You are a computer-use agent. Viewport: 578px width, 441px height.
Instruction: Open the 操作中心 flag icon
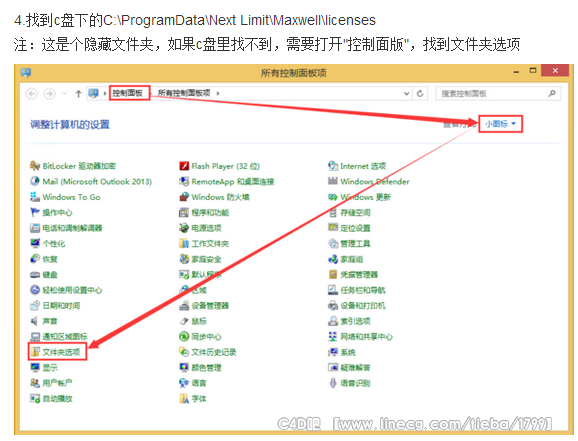tap(35, 212)
